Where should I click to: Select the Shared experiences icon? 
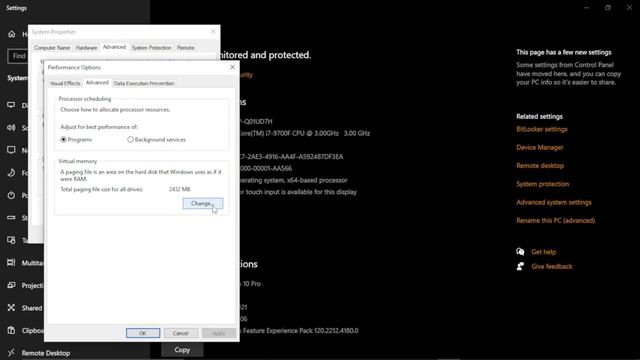[x=11, y=307]
